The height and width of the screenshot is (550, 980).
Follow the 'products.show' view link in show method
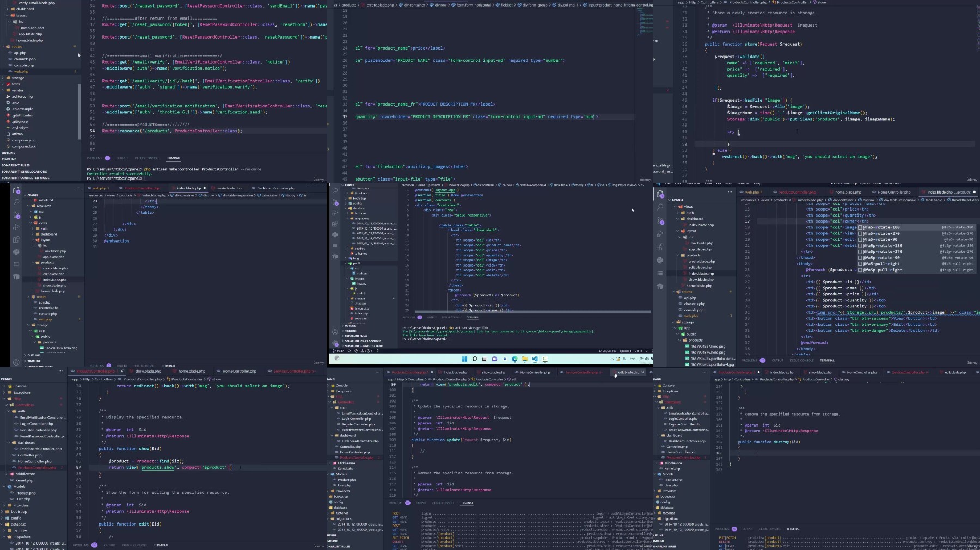click(158, 467)
